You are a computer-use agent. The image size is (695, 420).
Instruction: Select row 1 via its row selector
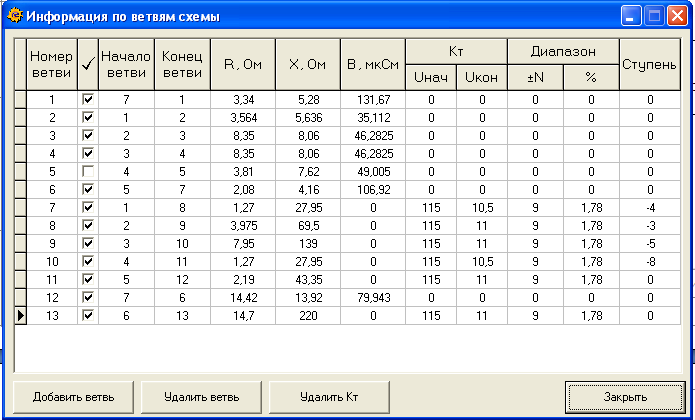pyautogui.click(x=20, y=100)
